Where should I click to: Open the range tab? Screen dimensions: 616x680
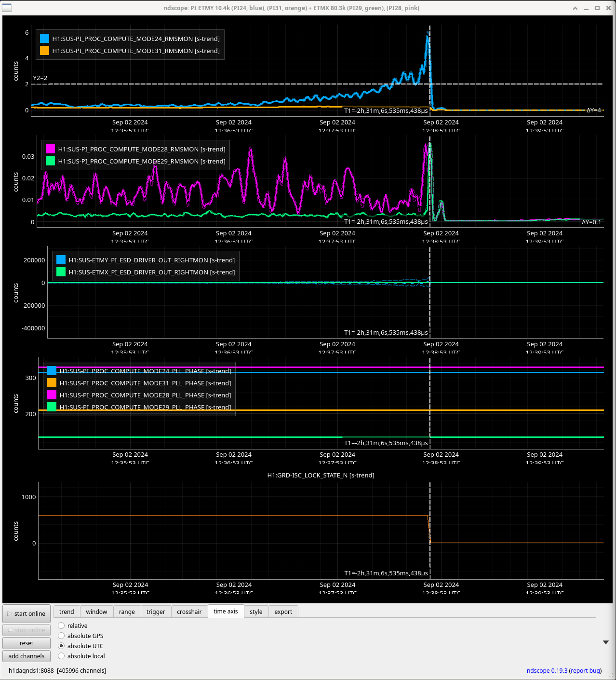127,612
